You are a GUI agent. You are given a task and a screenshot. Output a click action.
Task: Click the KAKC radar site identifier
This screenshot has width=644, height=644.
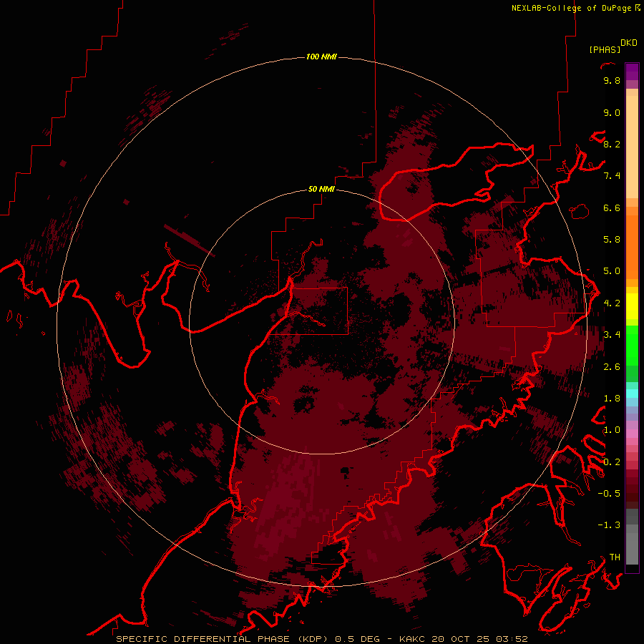(413, 639)
